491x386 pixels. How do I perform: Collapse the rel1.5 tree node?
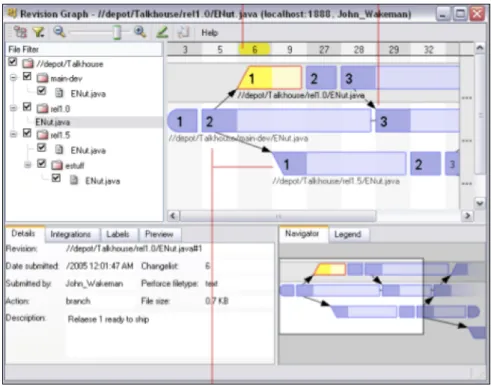pyautogui.click(x=13, y=134)
